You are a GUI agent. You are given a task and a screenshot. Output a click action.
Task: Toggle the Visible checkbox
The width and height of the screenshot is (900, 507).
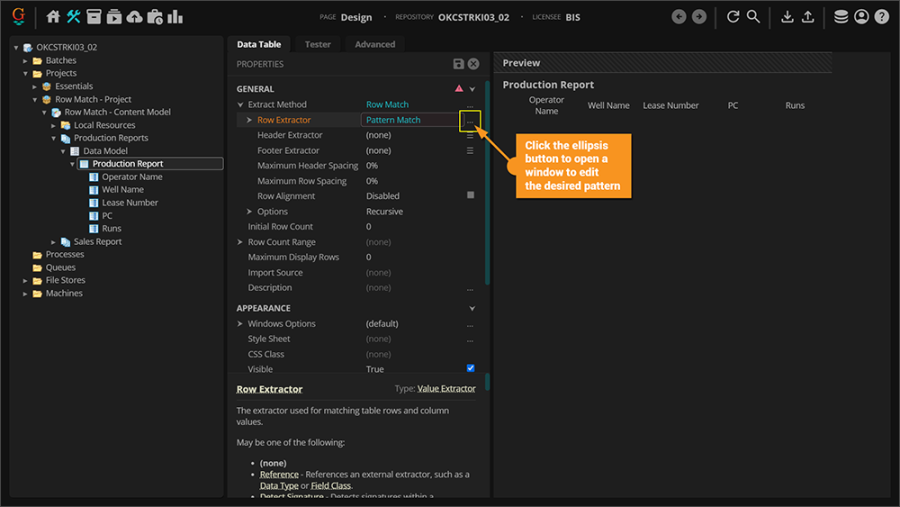(x=471, y=369)
